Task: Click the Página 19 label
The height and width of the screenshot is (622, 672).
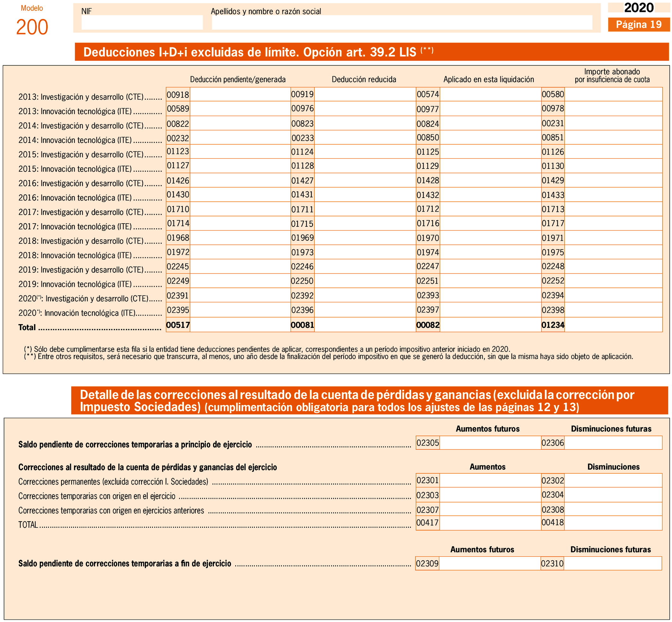Action: tap(639, 25)
